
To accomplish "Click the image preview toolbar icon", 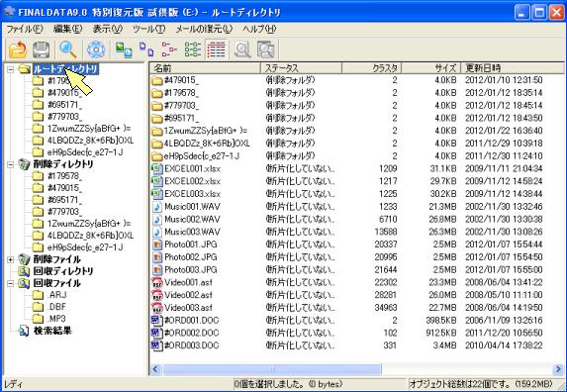I will [124, 49].
